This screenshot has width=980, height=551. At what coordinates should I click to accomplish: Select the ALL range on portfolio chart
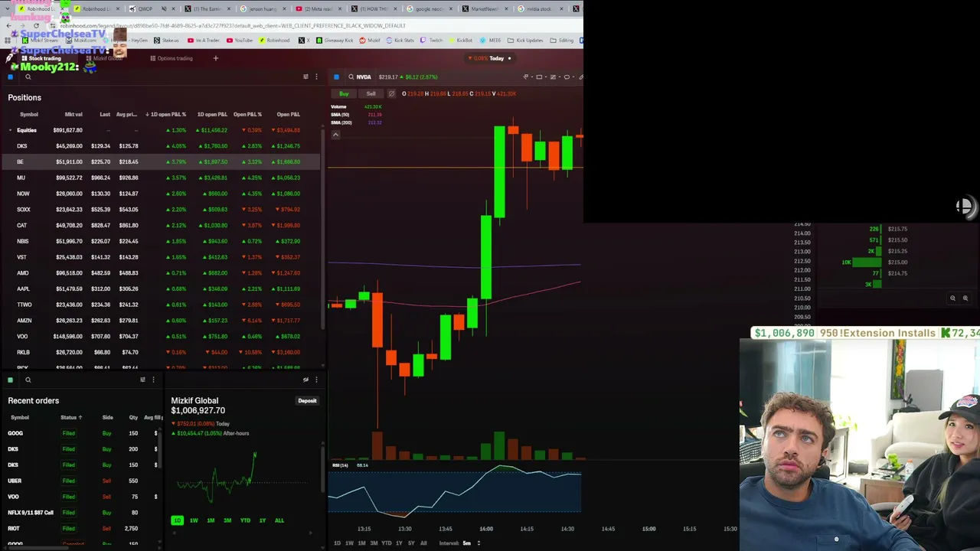pos(279,520)
